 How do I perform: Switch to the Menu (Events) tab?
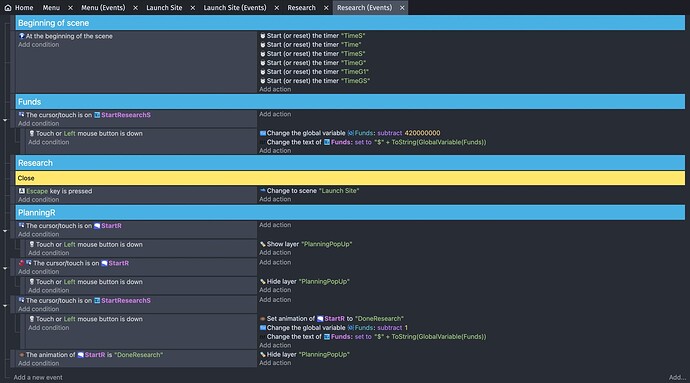coord(103,7)
